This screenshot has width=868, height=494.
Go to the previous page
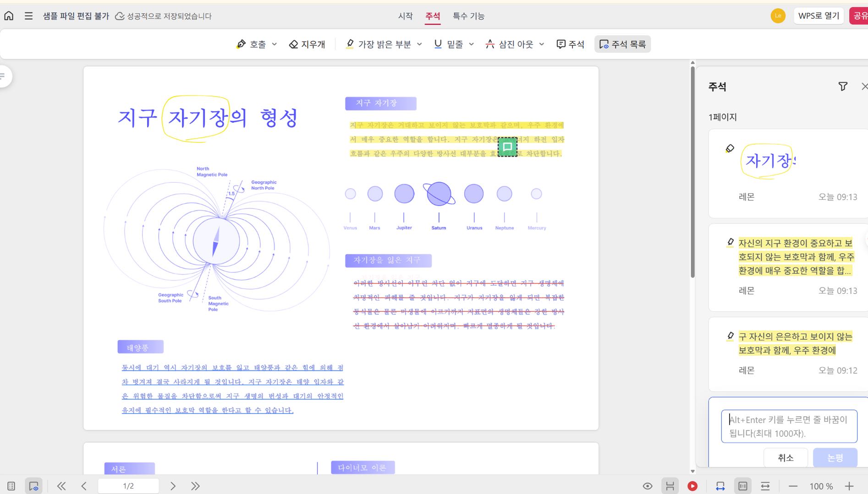coord(84,486)
